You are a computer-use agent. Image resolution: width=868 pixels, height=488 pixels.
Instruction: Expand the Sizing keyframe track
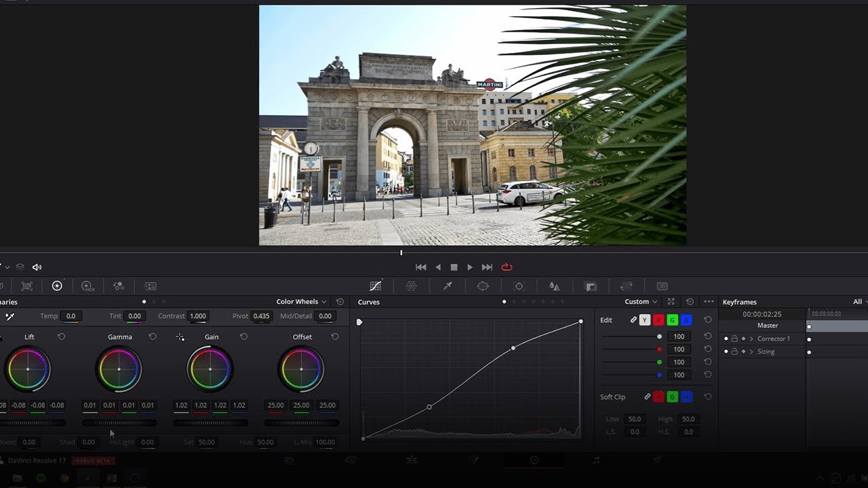pyautogui.click(x=751, y=352)
